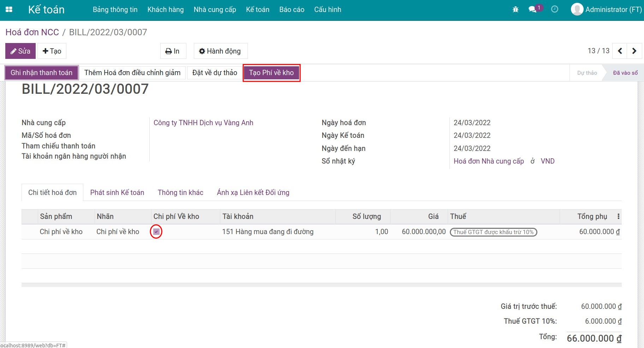Open the activities clock icon
Image resolution: width=644 pixels, height=348 pixels.
pyautogui.click(x=555, y=10)
